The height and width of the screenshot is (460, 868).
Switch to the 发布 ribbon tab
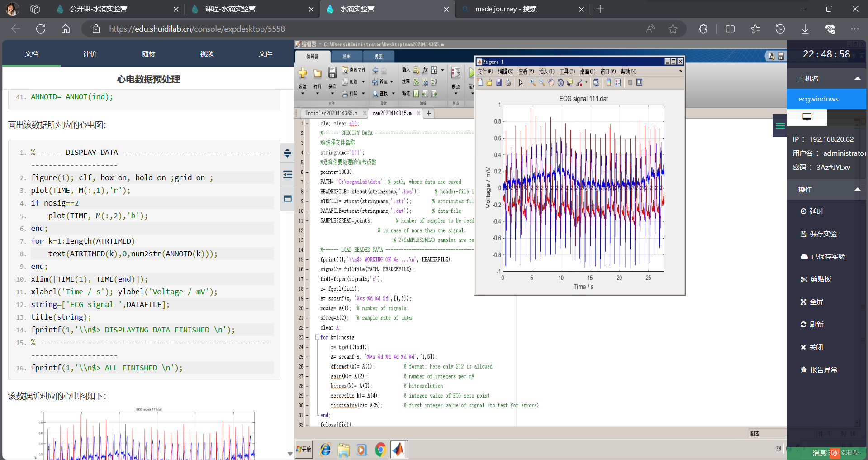pos(346,57)
